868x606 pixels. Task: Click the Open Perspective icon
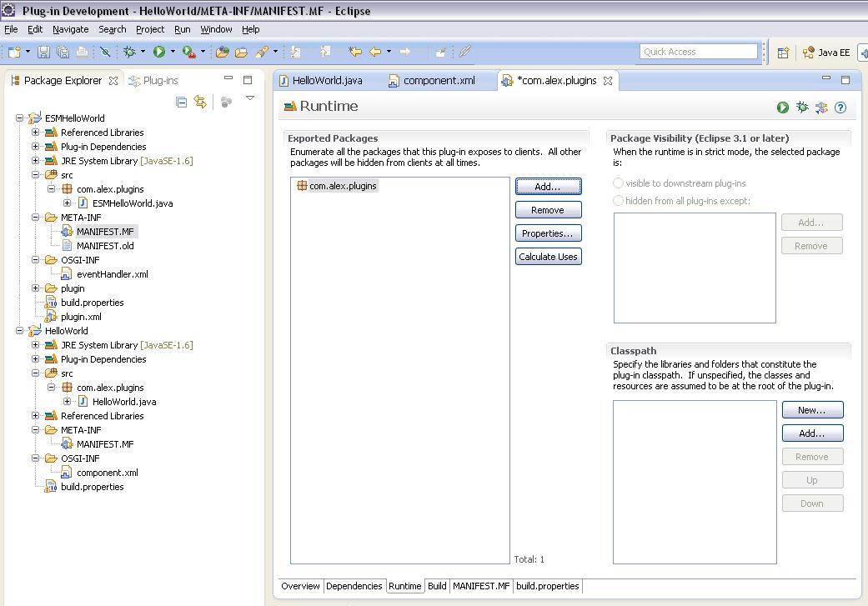point(783,53)
